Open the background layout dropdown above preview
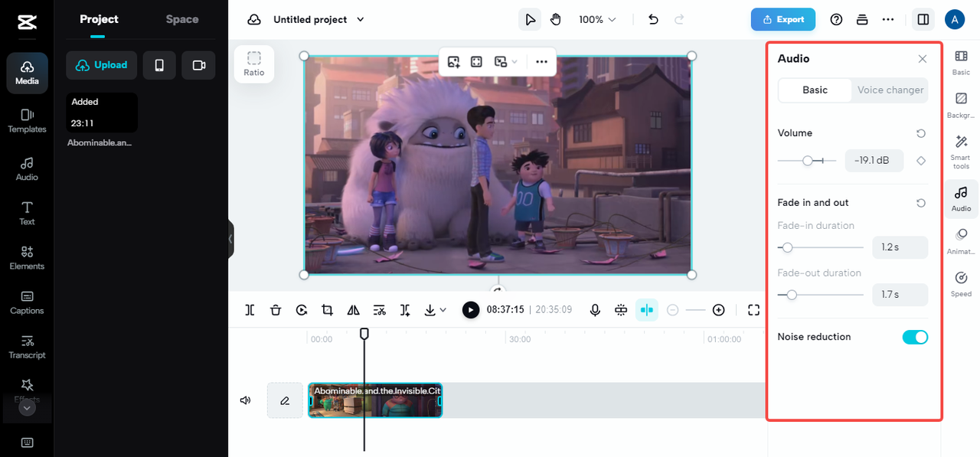 (x=505, y=61)
